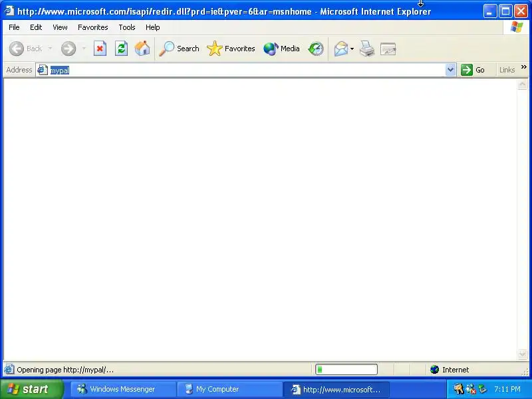Minimize the Internet Explorer window
This screenshot has height=399, width=532.
pyautogui.click(x=489, y=11)
